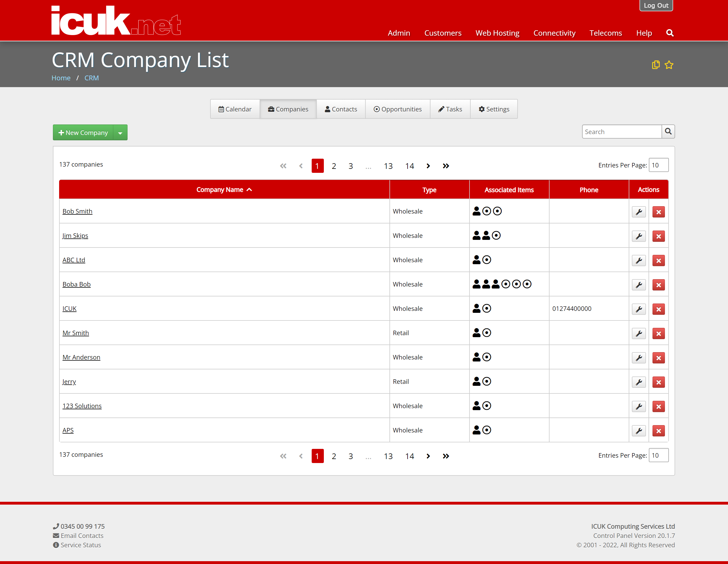
Task: Go to next page using bottom chevron
Action: click(428, 456)
